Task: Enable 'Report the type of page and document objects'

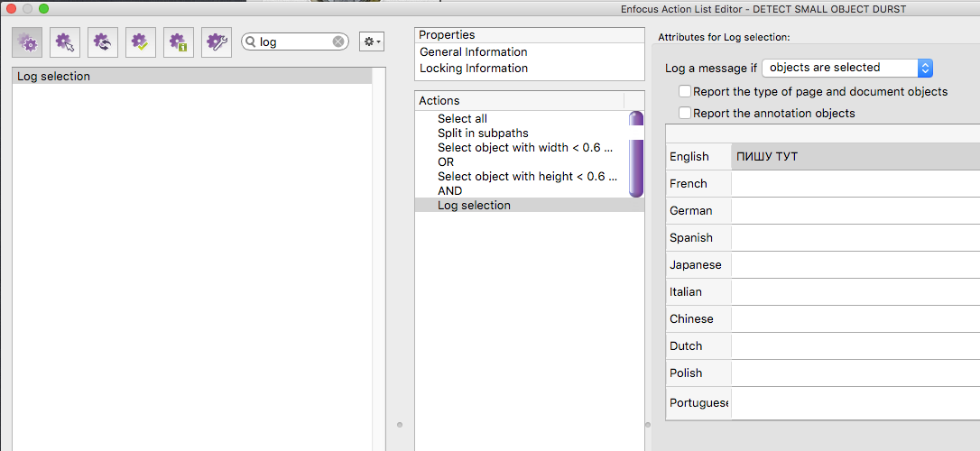Action: [685, 92]
